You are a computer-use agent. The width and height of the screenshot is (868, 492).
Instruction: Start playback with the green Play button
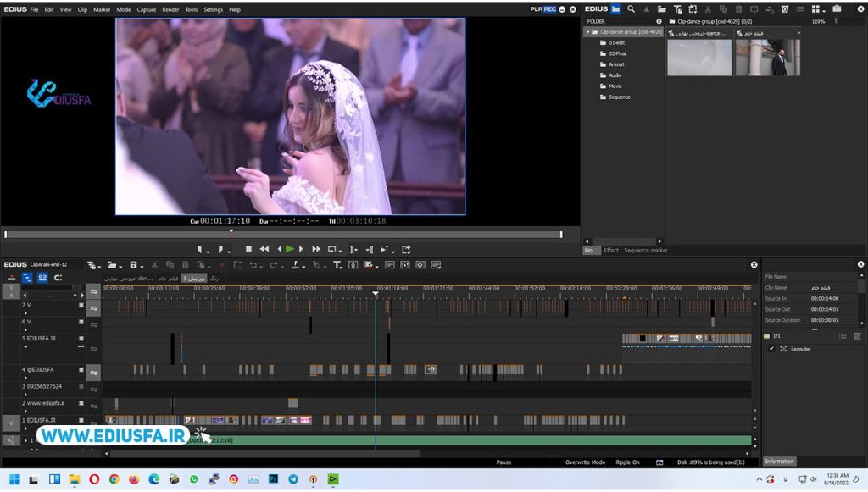coord(290,249)
